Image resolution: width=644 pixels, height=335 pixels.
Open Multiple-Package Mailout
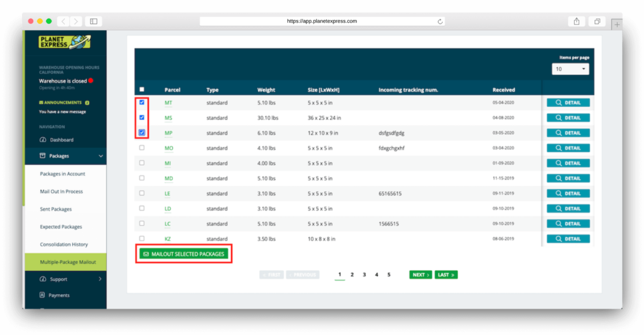[65, 262]
